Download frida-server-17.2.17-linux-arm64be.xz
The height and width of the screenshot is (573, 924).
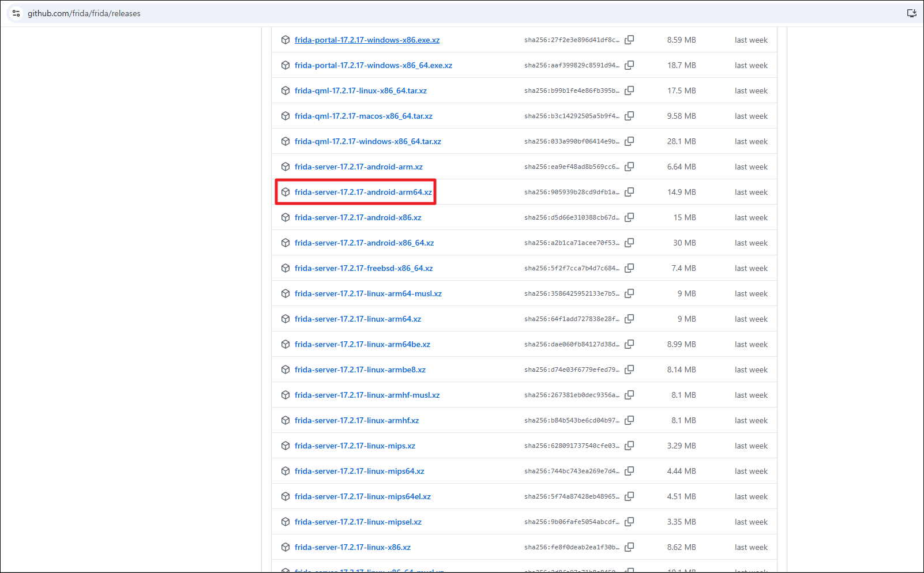(362, 344)
